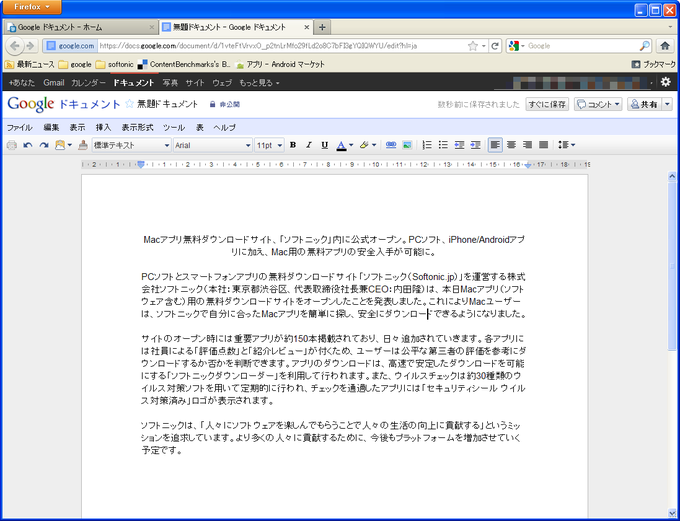The height and width of the screenshot is (521, 680).
Task: Redo the last undone edit
Action: pyautogui.click(x=44, y=145)
